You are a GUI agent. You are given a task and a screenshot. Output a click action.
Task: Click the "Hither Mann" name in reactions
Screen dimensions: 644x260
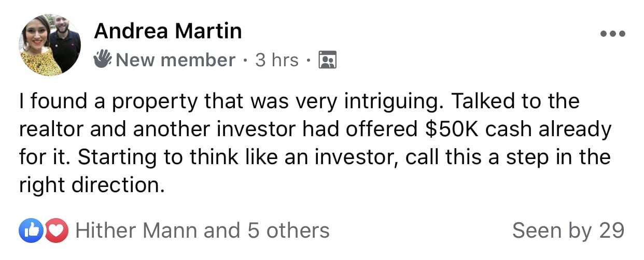137,230
